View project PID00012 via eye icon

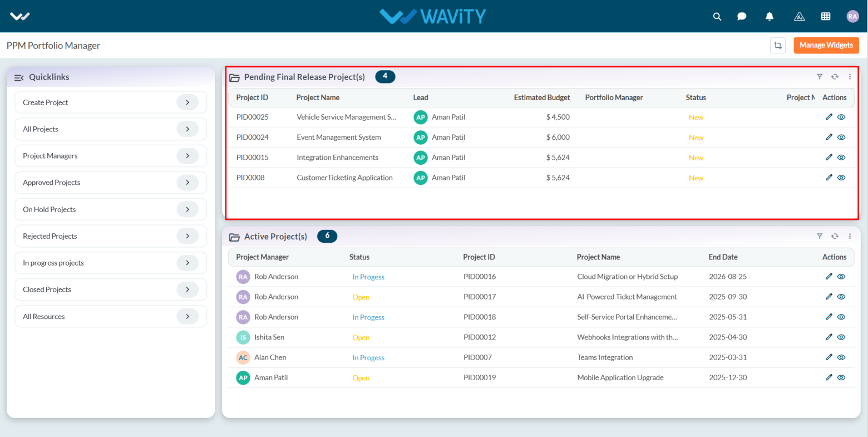point(841,337)
